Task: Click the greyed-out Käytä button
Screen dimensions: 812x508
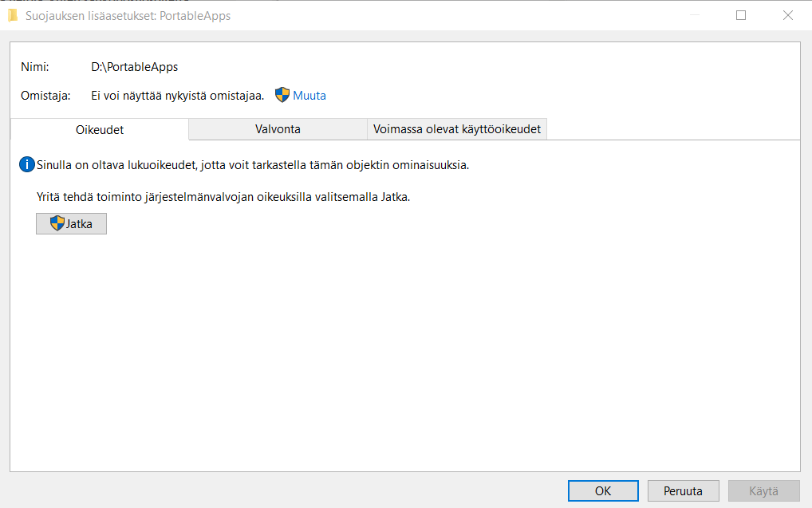Action: (x=764, y=491)
